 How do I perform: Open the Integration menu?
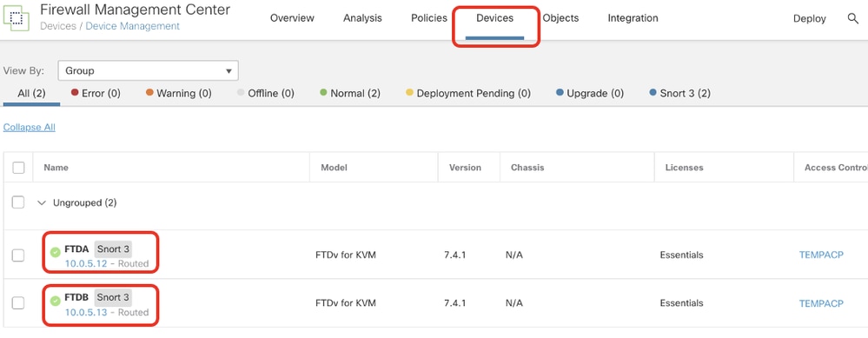click(x=633, y=18)
